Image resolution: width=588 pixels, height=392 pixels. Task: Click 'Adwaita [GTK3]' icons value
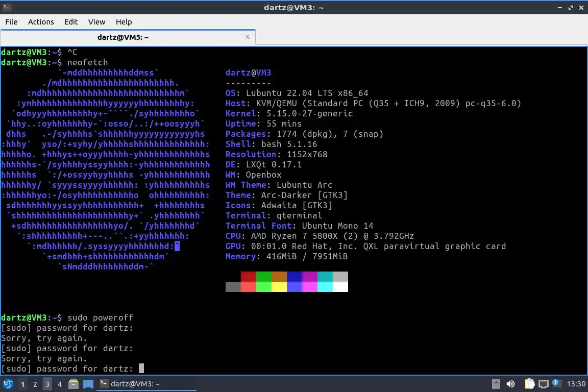(x=297, y=206)
